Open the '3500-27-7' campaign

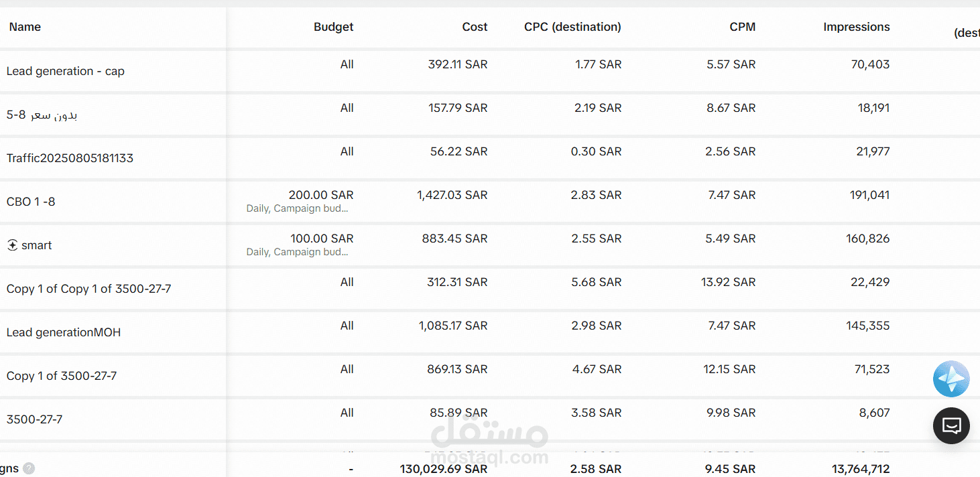[x=34, y=419]
